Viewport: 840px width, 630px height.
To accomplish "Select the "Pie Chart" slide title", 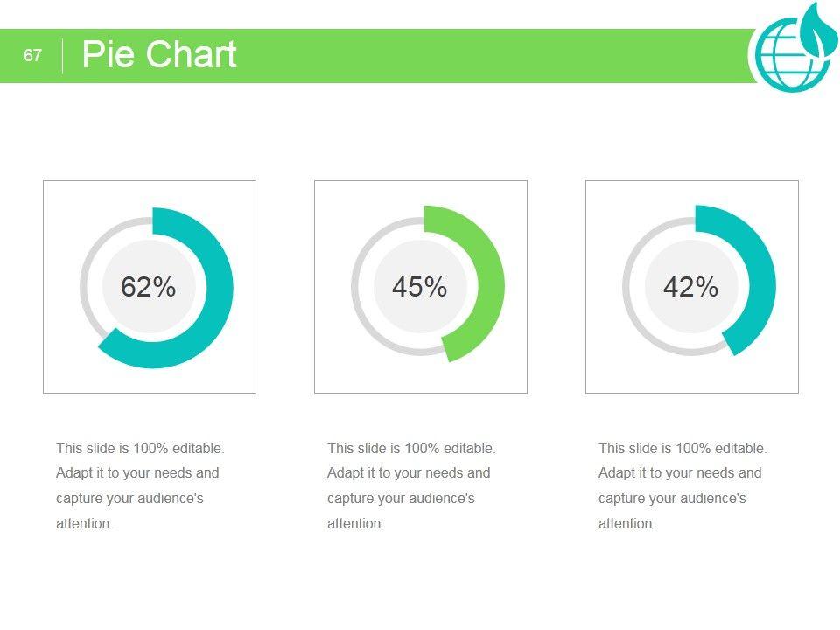I will (x=159, y=55).
